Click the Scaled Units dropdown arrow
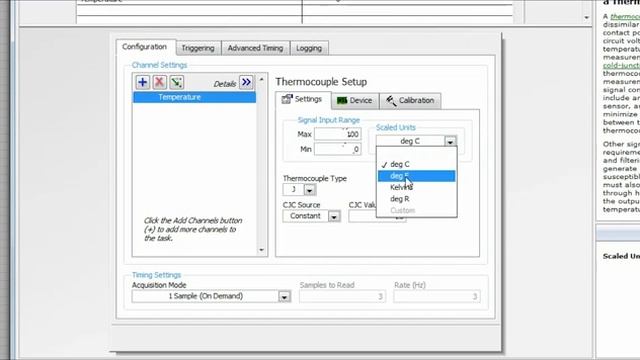640x360 pixels. coord(450,141)
